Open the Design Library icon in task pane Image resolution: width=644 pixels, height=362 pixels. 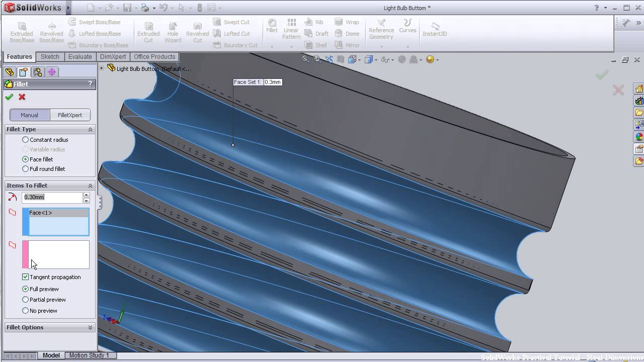[x=639, y=101]
